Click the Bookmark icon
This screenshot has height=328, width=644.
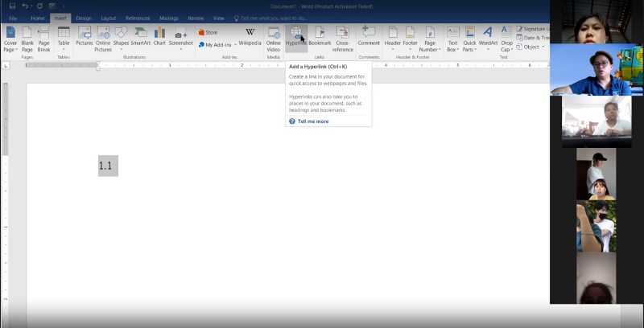tap(320, 36)
